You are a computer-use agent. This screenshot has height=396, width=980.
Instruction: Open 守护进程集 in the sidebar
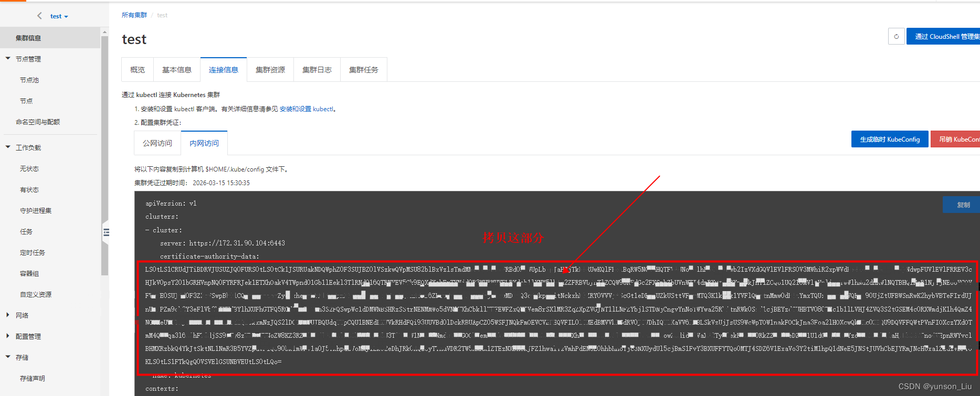[x=36, y=211]
